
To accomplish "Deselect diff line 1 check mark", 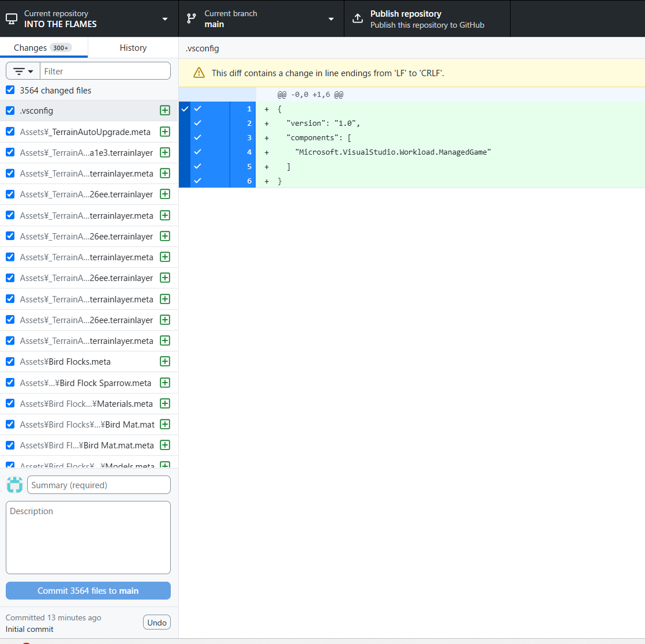I will (x=198, y=108).
